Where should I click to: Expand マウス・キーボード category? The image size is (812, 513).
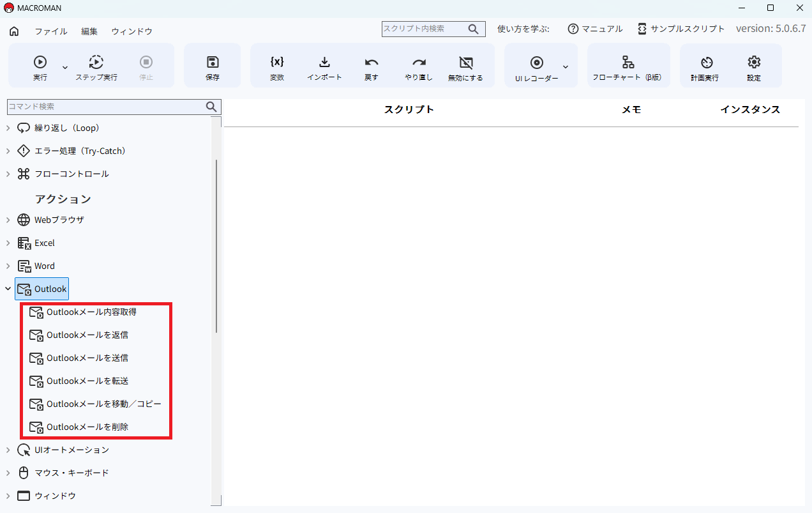tap(8, 473)
